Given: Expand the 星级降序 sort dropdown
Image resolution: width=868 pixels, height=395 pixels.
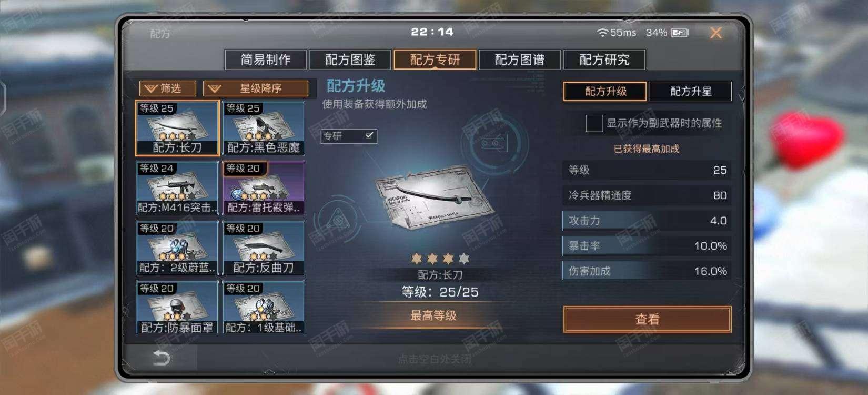Looking at the screenshot, I should pos(256,88).
